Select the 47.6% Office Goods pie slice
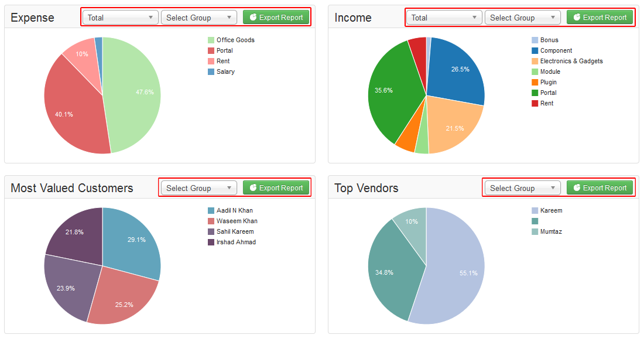 [131, 94]
